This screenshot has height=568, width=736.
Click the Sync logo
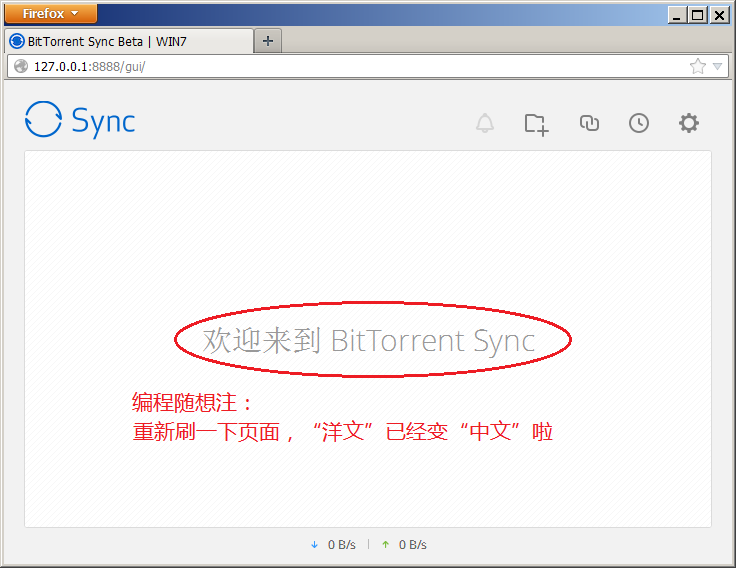(x=80, y=120)
